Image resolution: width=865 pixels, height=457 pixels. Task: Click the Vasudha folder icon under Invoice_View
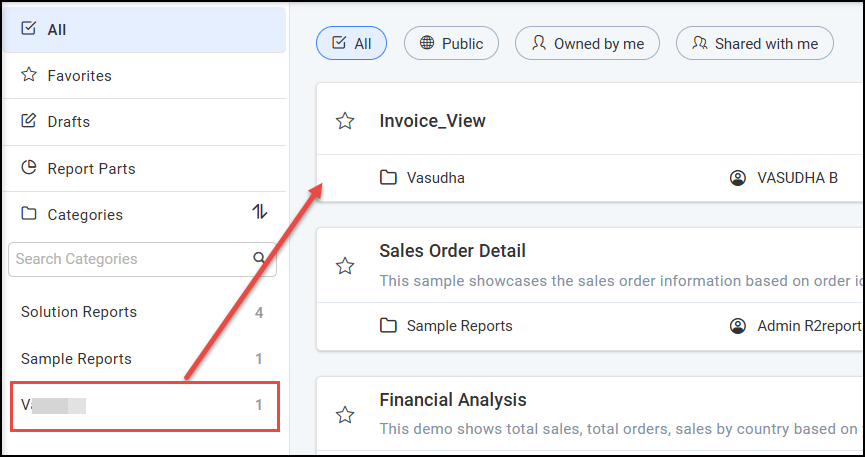388,178
